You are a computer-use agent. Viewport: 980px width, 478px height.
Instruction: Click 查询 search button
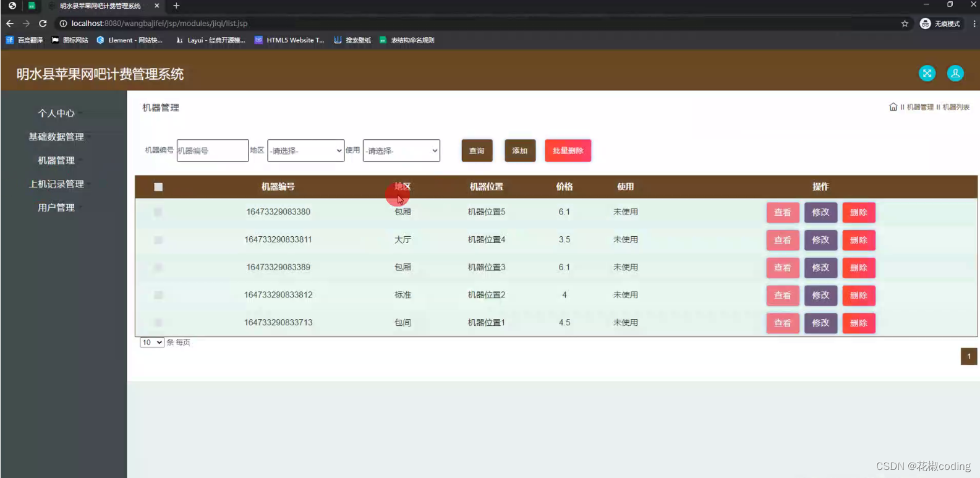pos(477,150)
